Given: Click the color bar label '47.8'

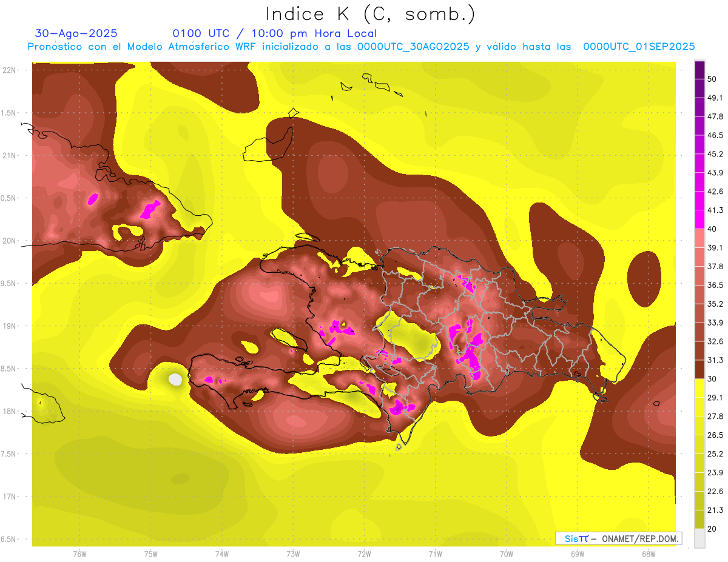Looking at the screenshot, I should tap(715, 116).
